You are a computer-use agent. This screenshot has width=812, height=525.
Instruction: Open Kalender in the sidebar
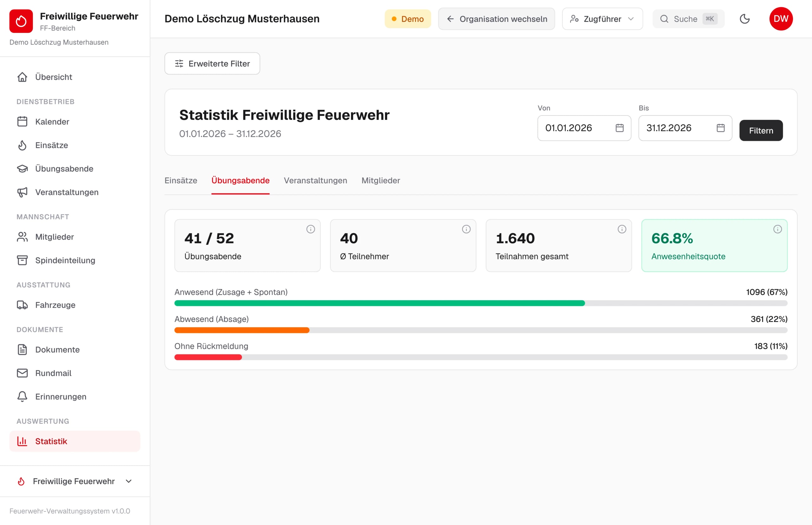pyautogui.click(x=75, y=122)
